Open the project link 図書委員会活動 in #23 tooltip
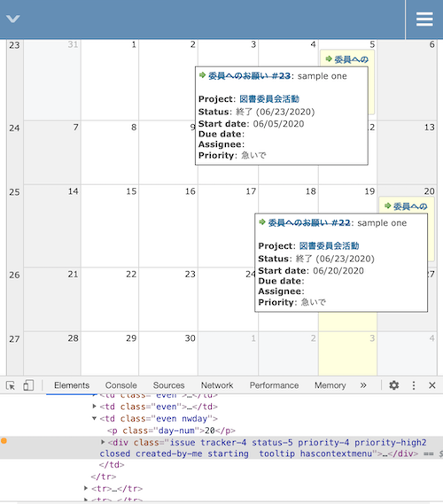 pos(269,98)
